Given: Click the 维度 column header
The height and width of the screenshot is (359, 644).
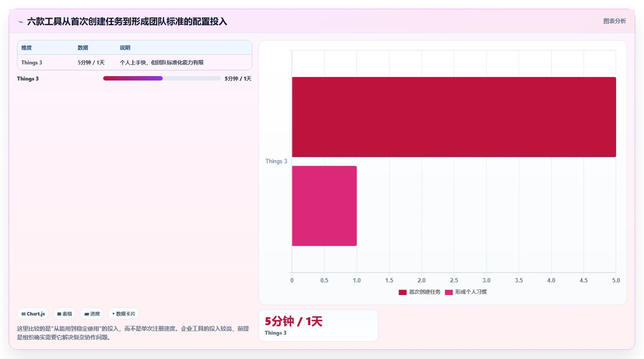Looking at the screenshot, I should click(x=27, y=48).
